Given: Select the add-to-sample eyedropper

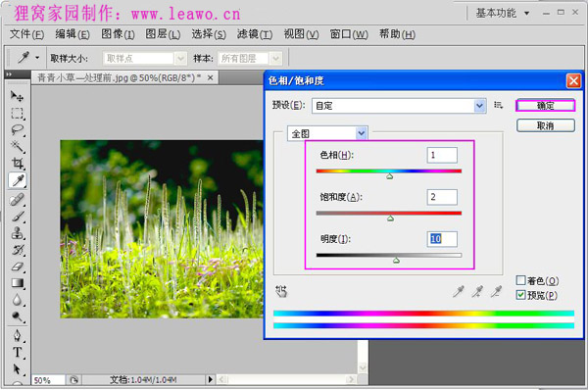Looking at the screenshot, I should tap(477, 291).
